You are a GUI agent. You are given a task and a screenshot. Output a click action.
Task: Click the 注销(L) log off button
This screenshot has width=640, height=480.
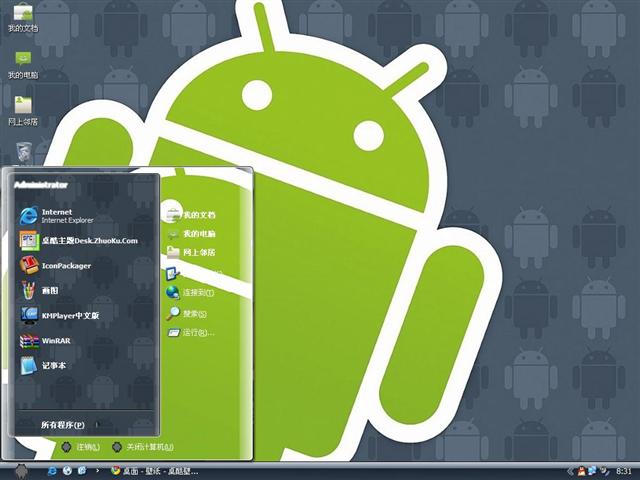pyautogui.click(x=81, y=447)
